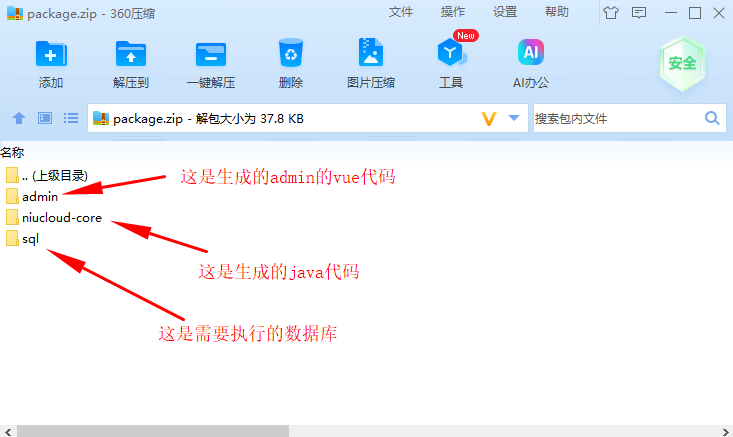Open the 设置 settings menu

tap(505, 12)
